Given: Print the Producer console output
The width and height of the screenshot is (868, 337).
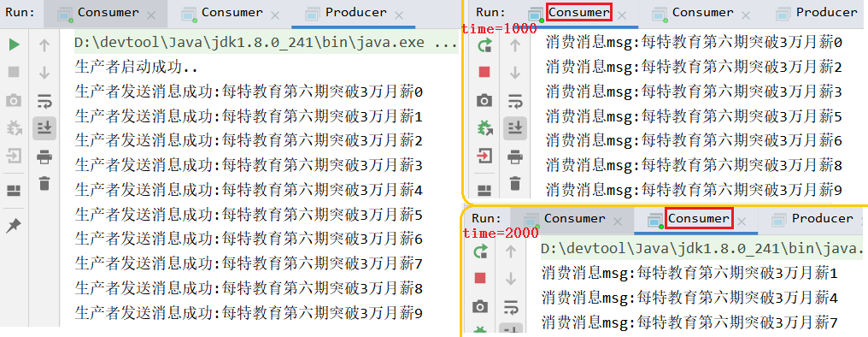Looking at the screenshot, I should pyautogui.click(x=44, y=157).
